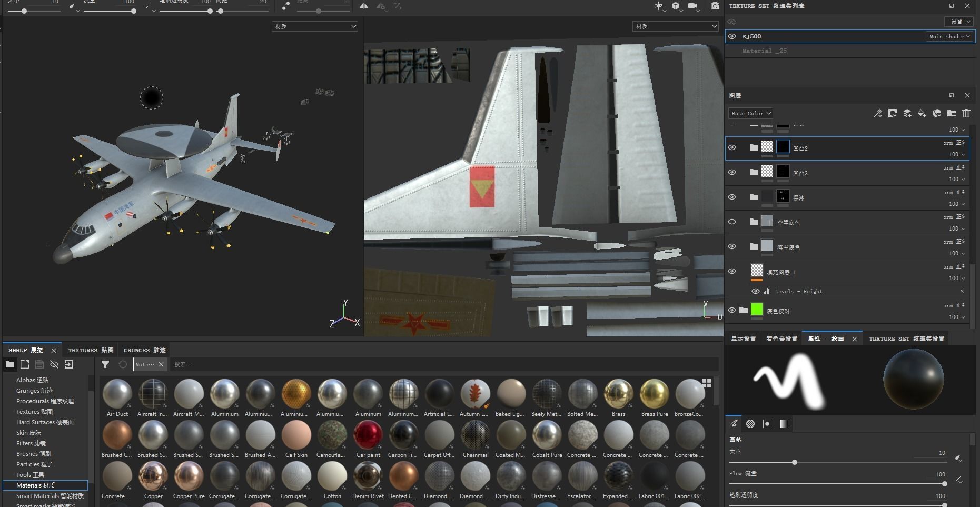Open symmetry settings icon with gear
The image size is (980, 507).
pos(381,6)
